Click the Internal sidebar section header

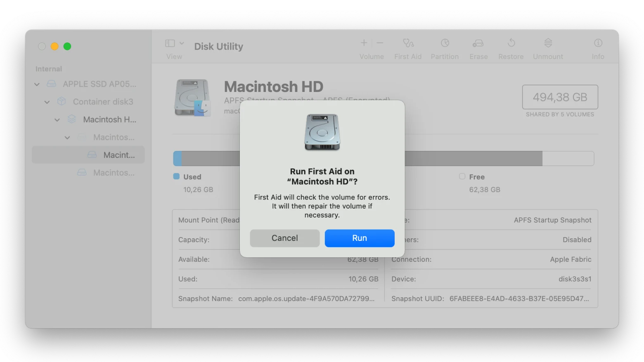tap(49, 69)
